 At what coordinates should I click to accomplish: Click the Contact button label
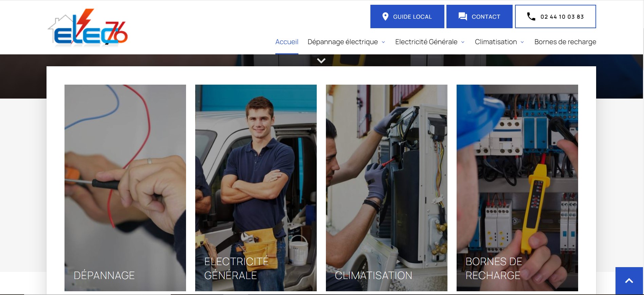tap(485, 17)
